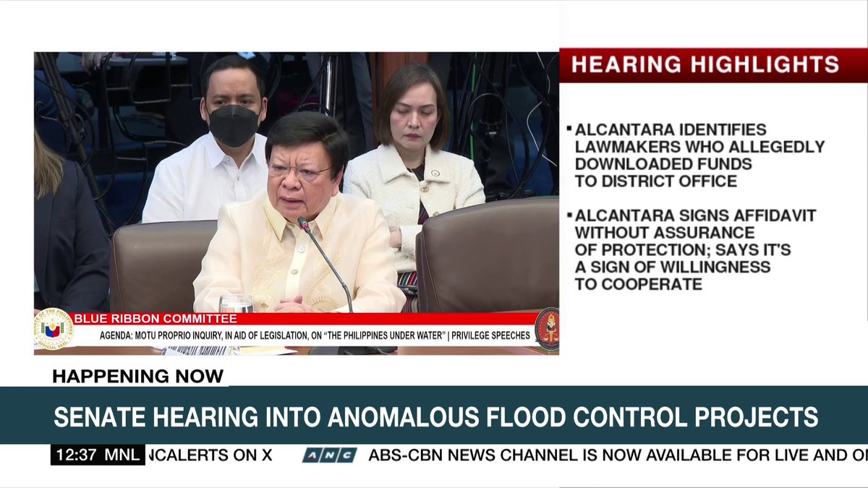
Task: Click the HEARING HIGHLIGHTS red header
Action: click(713, 64)
